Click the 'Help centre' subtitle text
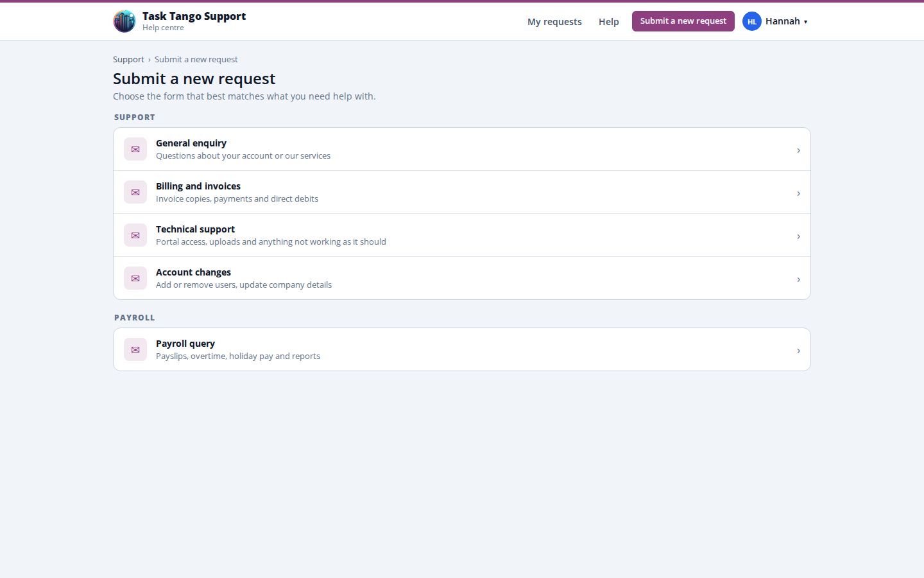This screenshot has height=578, width=924. point(163,28)
